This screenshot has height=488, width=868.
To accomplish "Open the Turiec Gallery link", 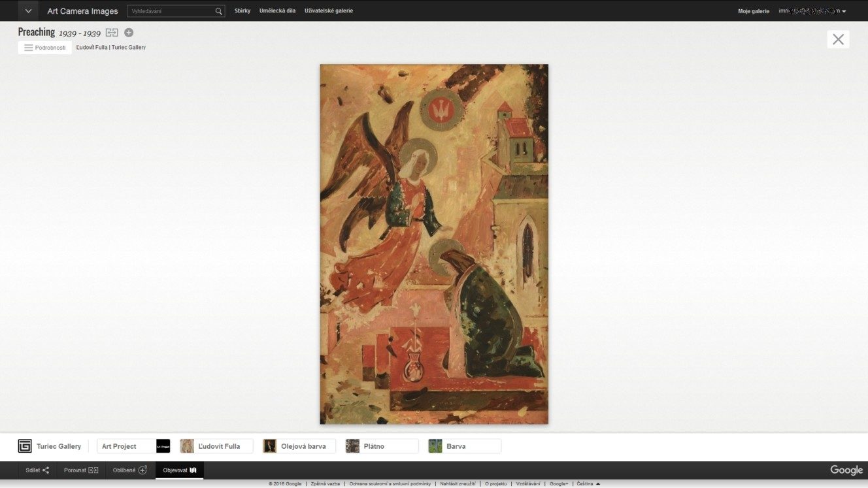I will pos(59,446).
